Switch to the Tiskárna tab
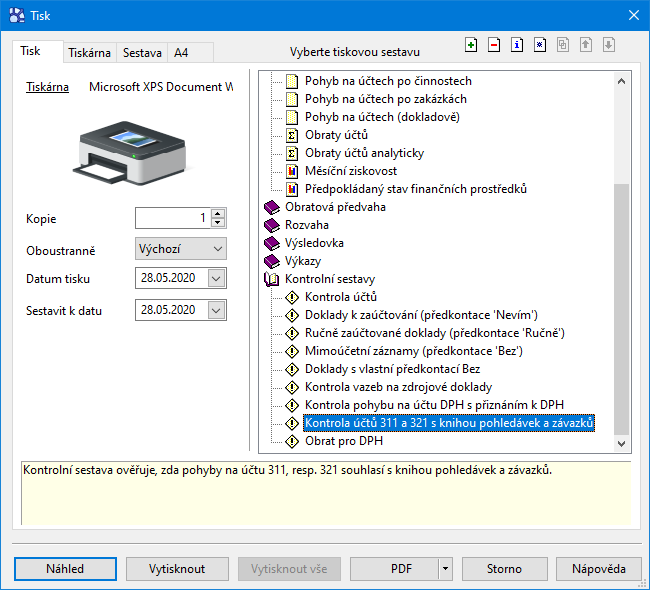The image size is (650, 590). click(x=90, y=53)
